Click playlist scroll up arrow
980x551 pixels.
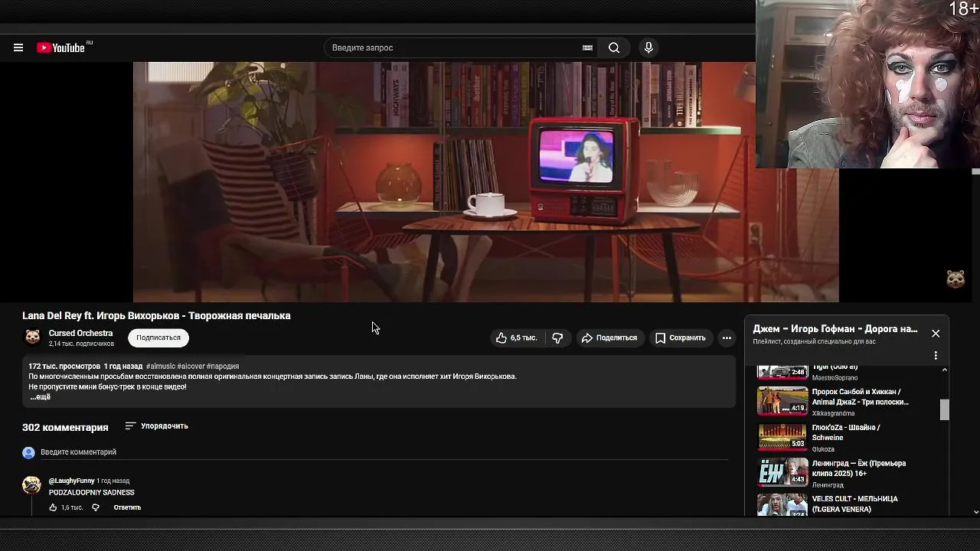pos(944,370)
